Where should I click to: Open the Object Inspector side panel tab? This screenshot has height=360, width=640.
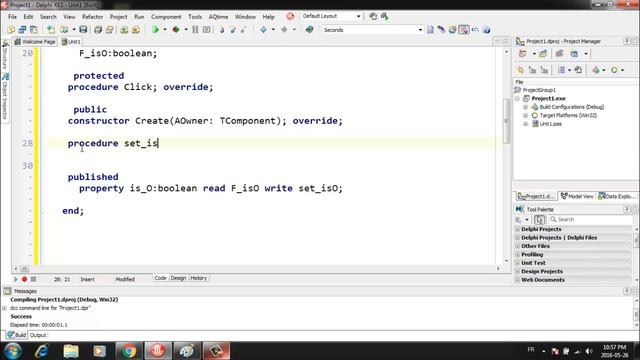pos(5,97)
